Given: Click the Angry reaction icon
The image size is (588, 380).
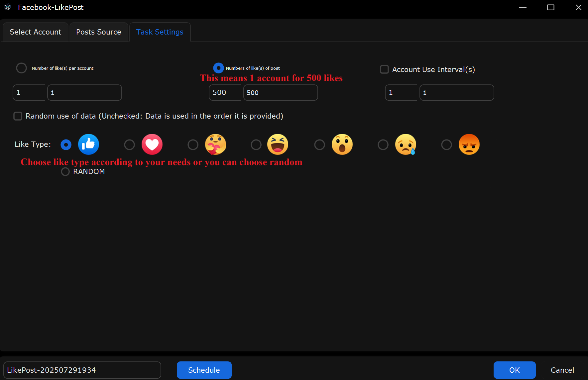Looking at the screenshot, I should click(x=469, y=144).
